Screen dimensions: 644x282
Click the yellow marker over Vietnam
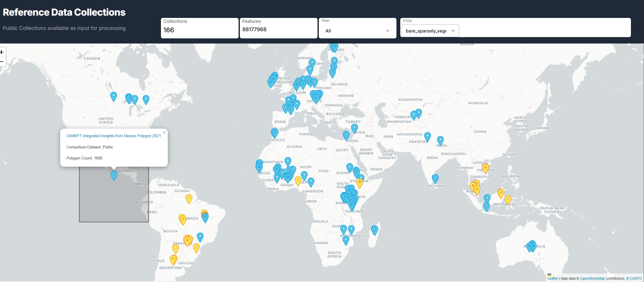click(485, 169)
